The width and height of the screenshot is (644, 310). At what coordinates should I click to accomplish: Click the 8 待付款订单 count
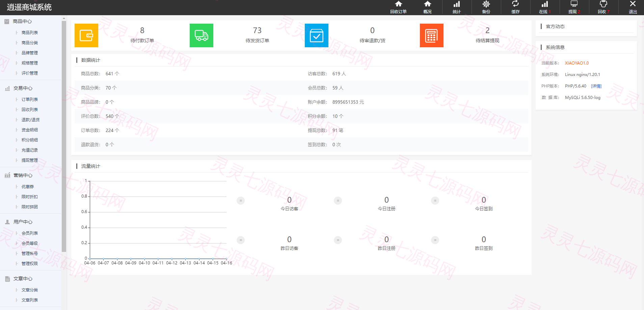point(142,30)
